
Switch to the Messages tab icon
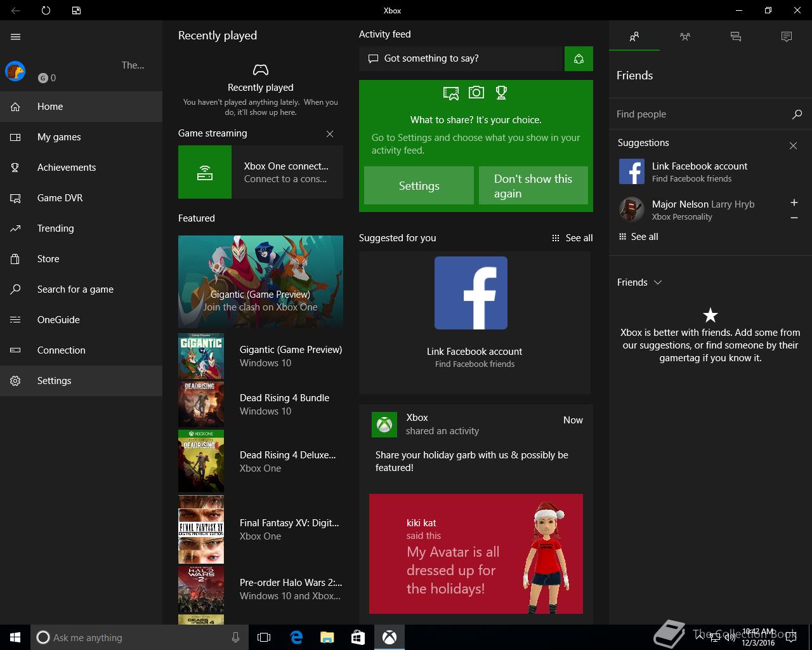point(736,37)
